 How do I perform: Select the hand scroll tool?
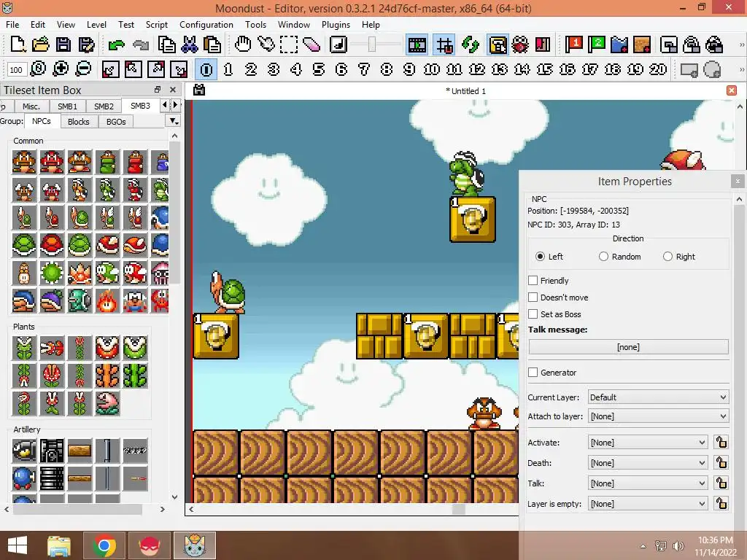[243, 44]
